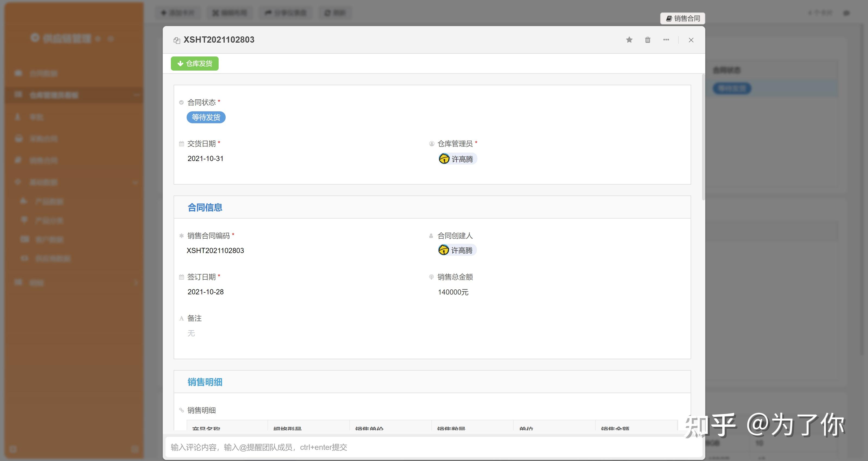
Task: Star the record as favorite
Action: [x=629, y=40]
